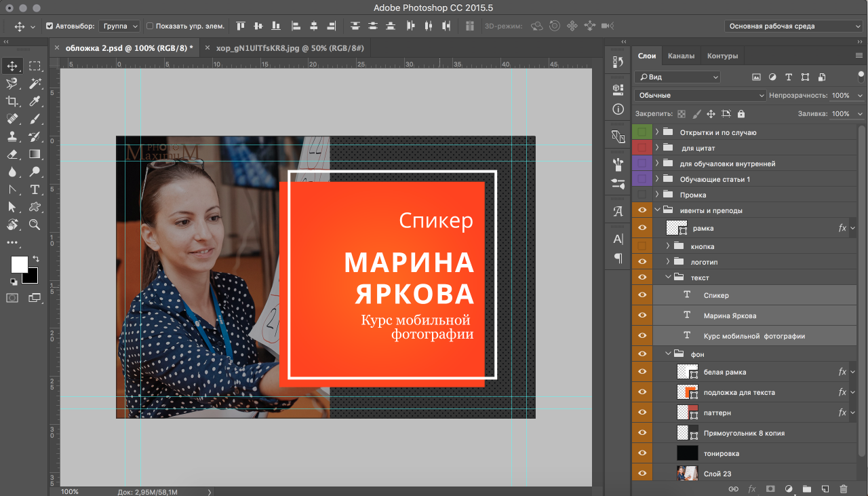Switch to xop_gN1UlTfsKR8.jpg document tab
The image size is (868, 496).
pyautogui.click(x=290, y=48)
